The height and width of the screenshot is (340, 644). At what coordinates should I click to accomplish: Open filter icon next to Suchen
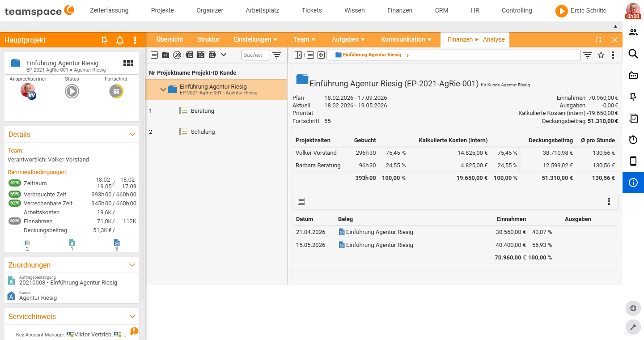click(277, 55)
